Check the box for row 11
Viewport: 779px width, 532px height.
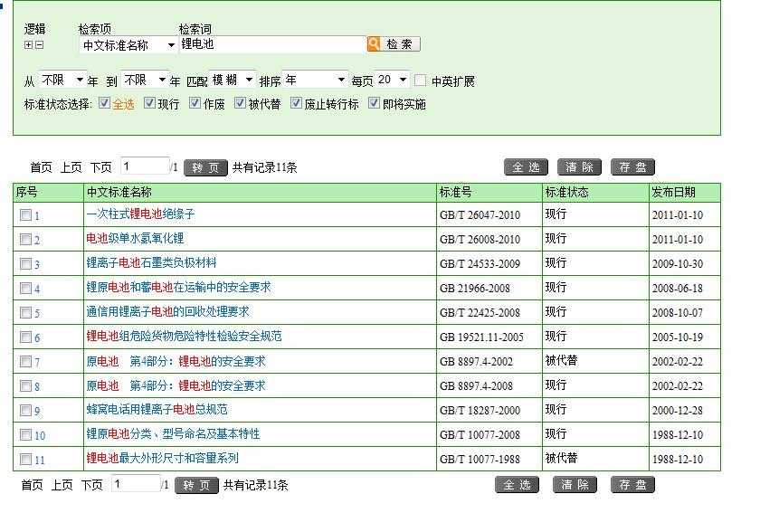click(26, 459)
